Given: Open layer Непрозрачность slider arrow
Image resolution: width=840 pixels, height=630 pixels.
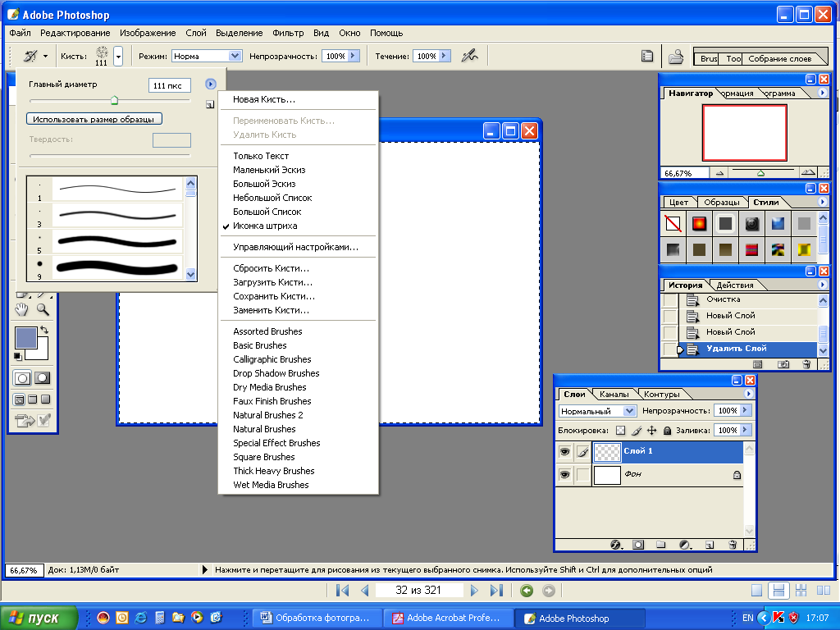Looking at the screenshot, I should pyautogui.click(x=745, y=410).
